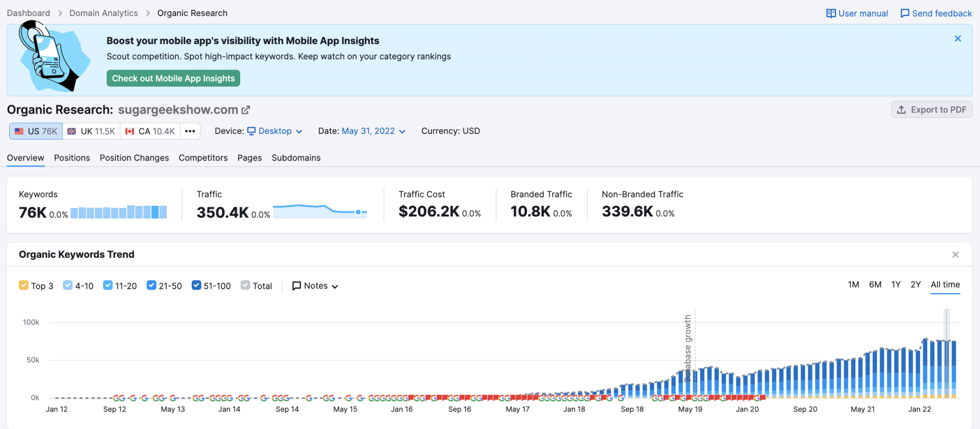Select the 6M time range
The height and width of the screenshot is (429, 980).
click(875, 284)
